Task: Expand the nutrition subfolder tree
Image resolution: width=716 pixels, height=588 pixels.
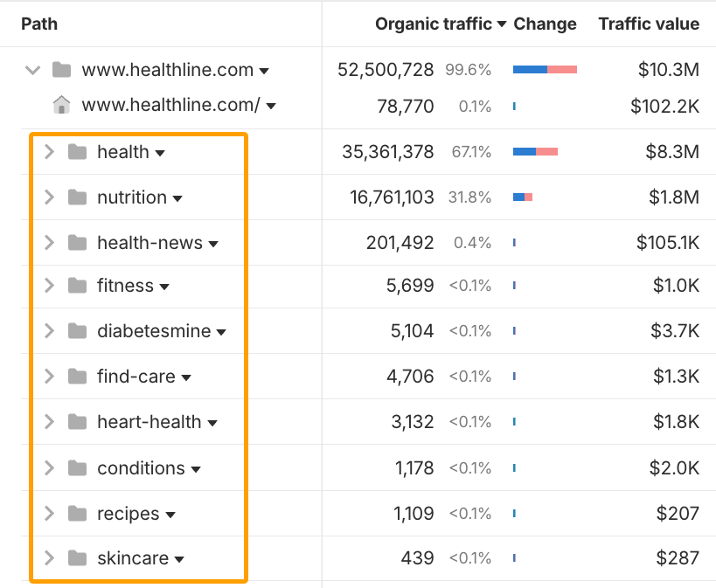Action: point(50,197)
